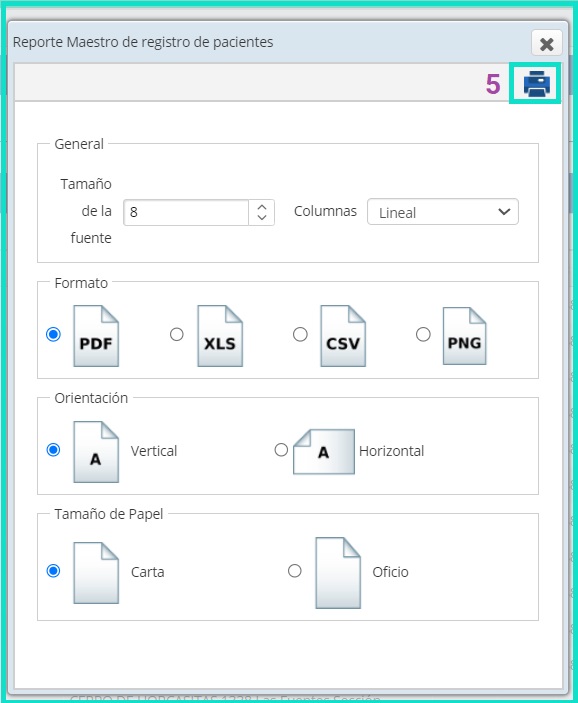Viewport: 578px width, 703px height.
Task: Select the PDF format radio button
Action: (53, 334)
